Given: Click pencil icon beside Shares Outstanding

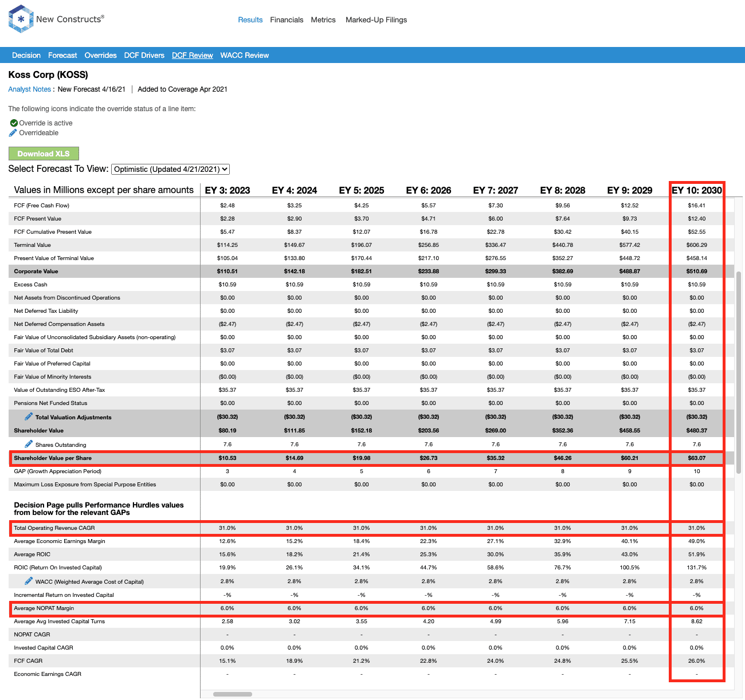Looking at the screenshot, I should [29, 444].
